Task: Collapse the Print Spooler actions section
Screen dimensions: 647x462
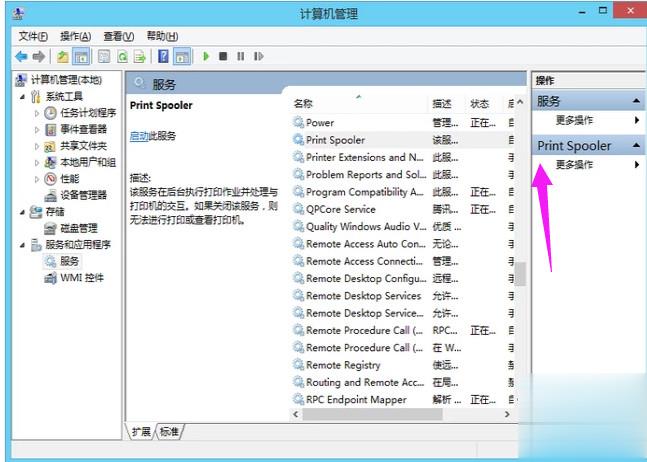Action: (x=636, y=146)
